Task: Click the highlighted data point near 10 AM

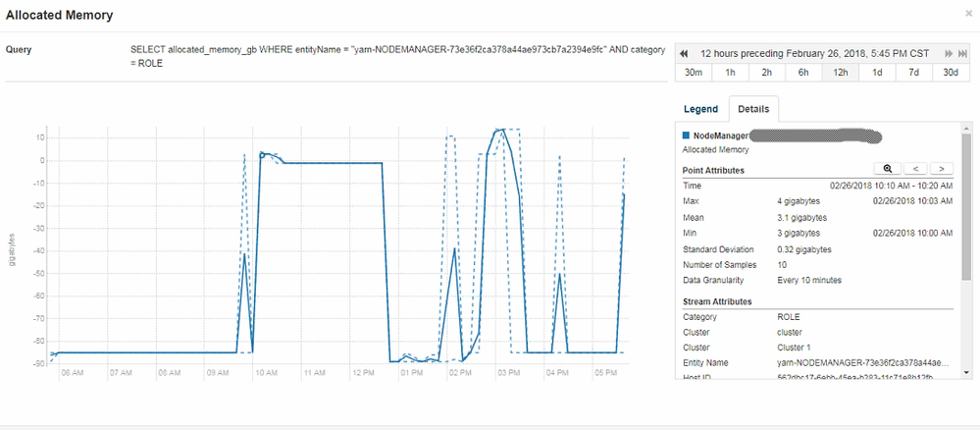Action: [x=262, y=153]
